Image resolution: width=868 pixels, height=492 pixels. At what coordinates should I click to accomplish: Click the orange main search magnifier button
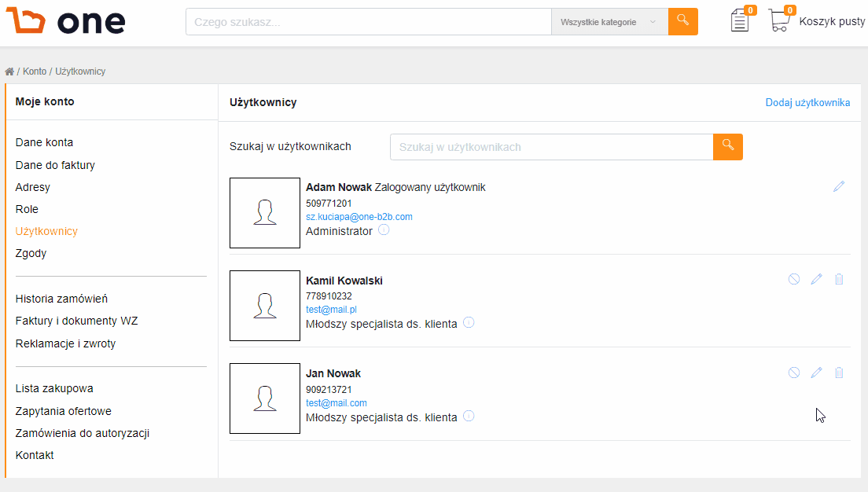pos(682,21)
